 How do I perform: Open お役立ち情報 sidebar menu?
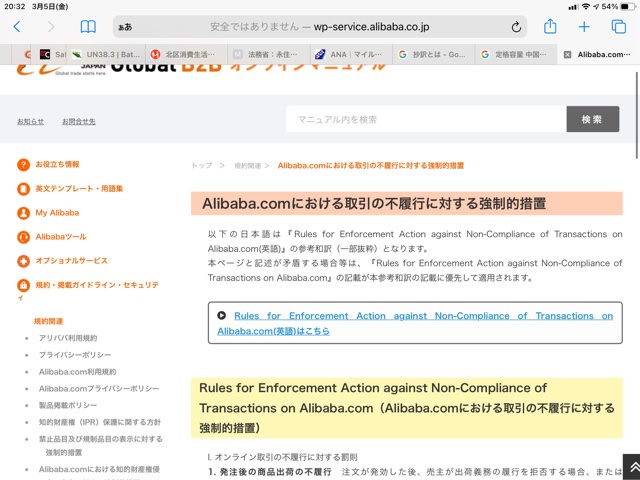[57, 164]
